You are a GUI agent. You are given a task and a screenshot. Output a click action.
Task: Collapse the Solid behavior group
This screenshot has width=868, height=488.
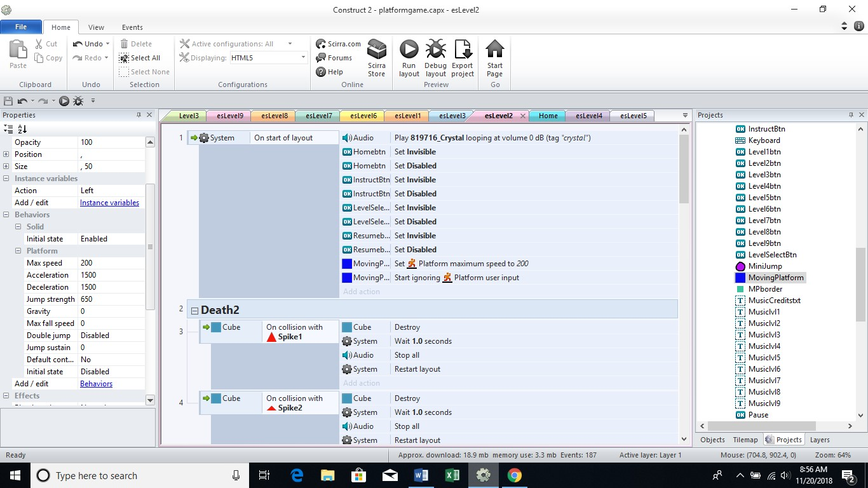pyautogui.click(x=18, y=227)
